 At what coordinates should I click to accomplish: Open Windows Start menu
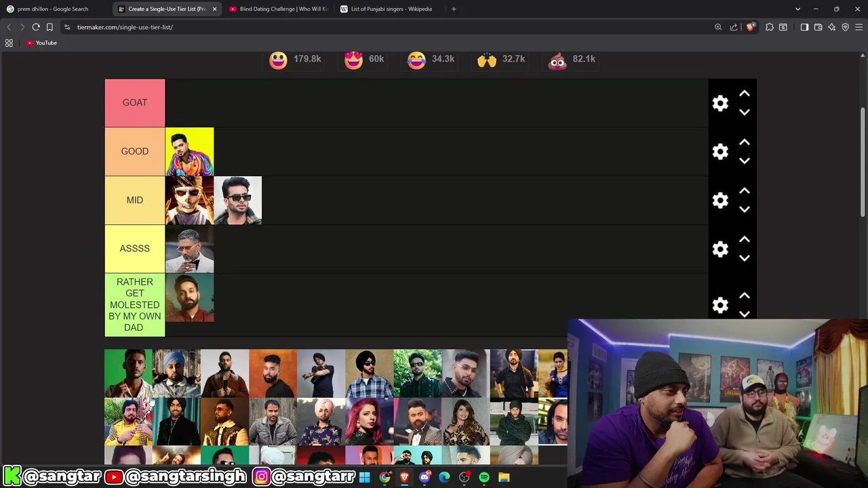[x=365, y=477]
